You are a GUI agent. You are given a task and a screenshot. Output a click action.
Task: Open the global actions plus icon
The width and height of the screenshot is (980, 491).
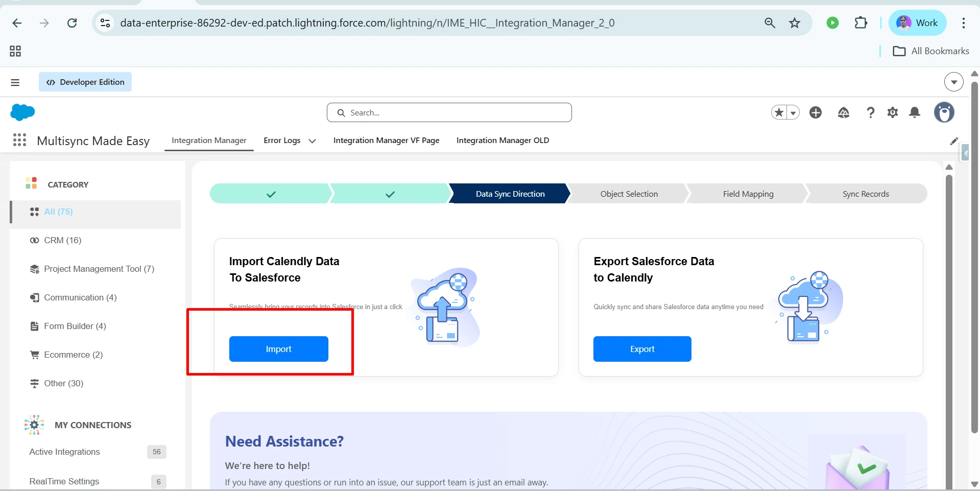click(x=816, y=112)
